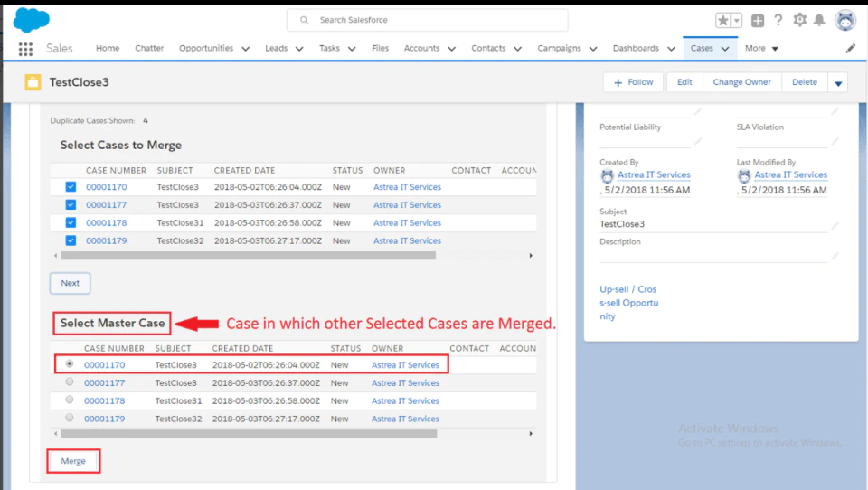Click the Next button

coord(71,283)
